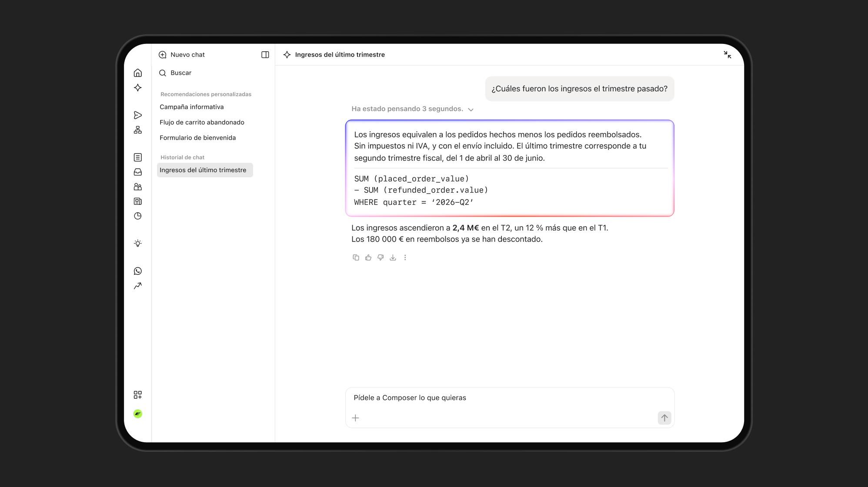Open the WhatsApp icon in the sidebar

click(138, 271)
